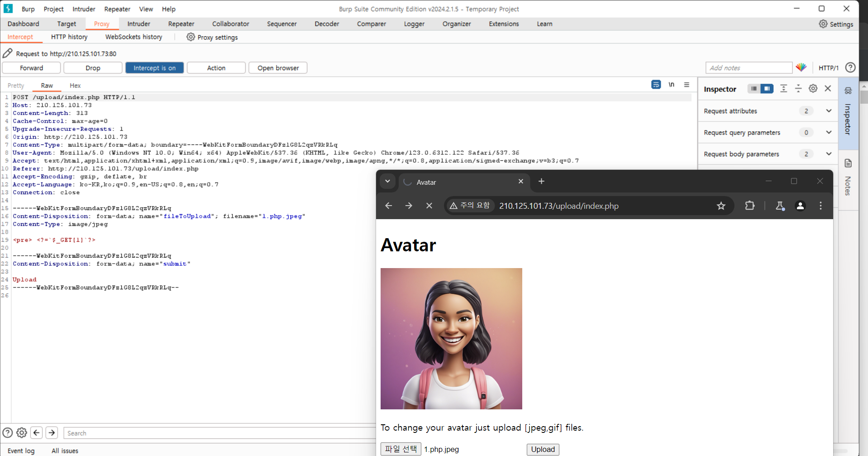Image resolution: width=868 pixels, height=456 pixels.
Task: Switch to the Repeater tool tab
Action: [181, 24]
